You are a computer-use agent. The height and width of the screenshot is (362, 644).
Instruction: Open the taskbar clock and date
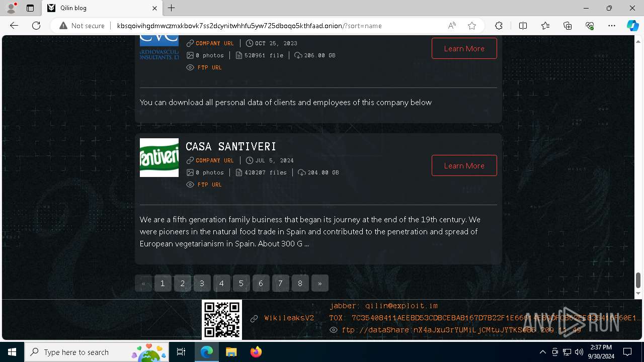click(601, 352)
